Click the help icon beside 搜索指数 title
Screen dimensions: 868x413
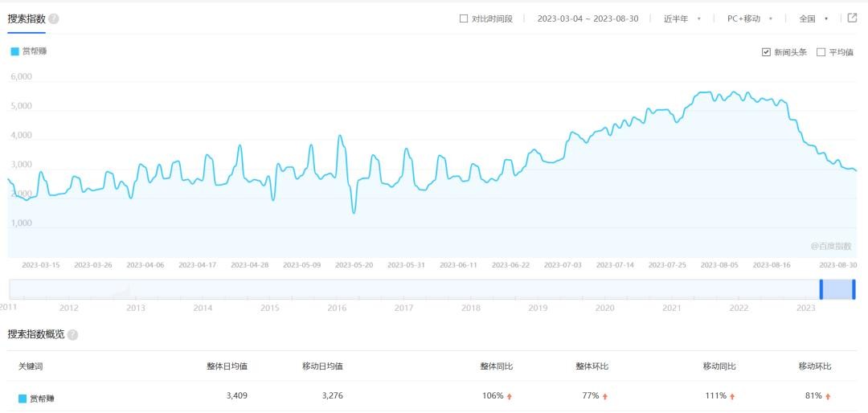[53, 18]
